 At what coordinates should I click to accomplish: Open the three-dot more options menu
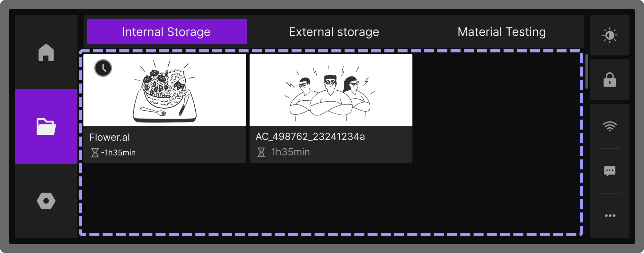coord(610,215)
